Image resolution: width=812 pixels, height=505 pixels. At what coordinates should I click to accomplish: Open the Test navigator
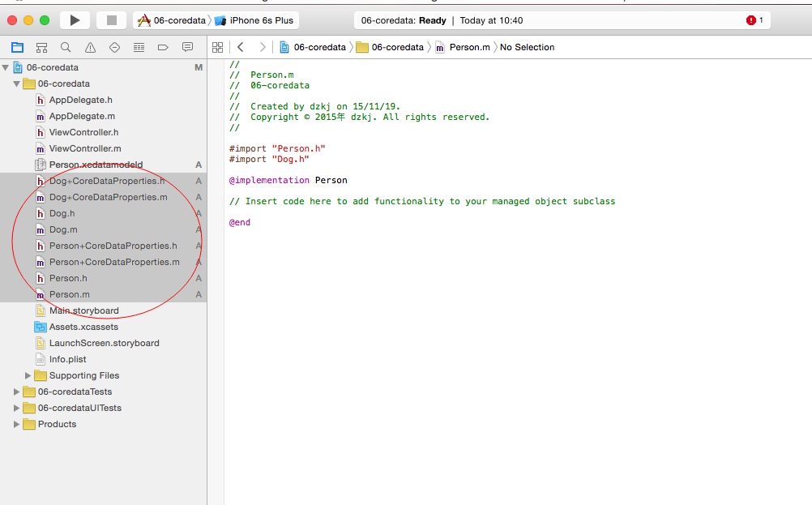pos(114,48)
